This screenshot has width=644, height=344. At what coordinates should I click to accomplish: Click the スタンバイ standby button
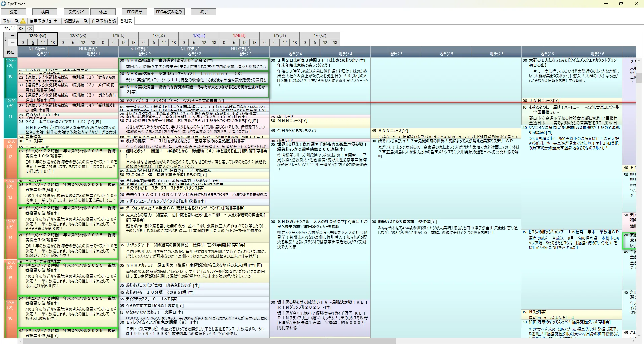pos(77,12)
